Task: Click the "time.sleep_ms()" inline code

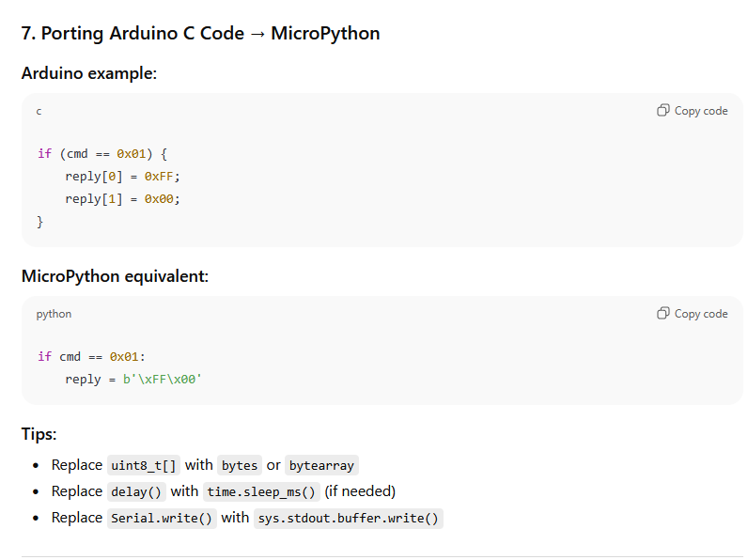Action: pyautogui.click(x=261, y=491)
